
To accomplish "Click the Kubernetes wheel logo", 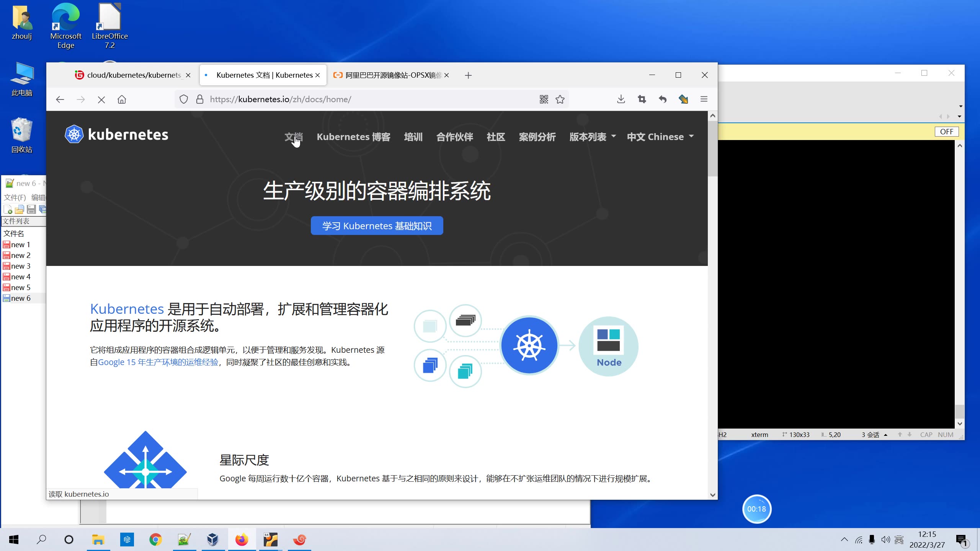I will (74, 134).
